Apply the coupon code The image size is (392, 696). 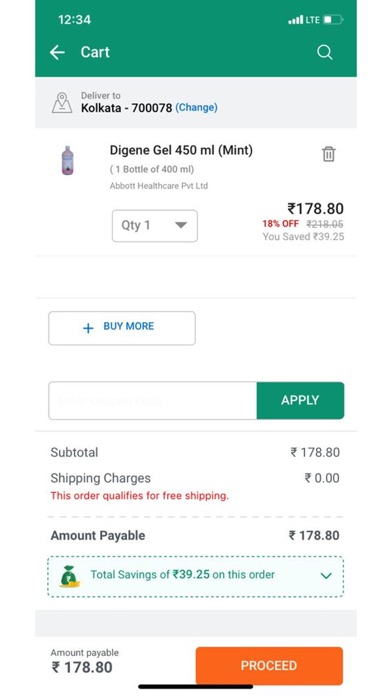pyautogui.click(x=300, y=400)
